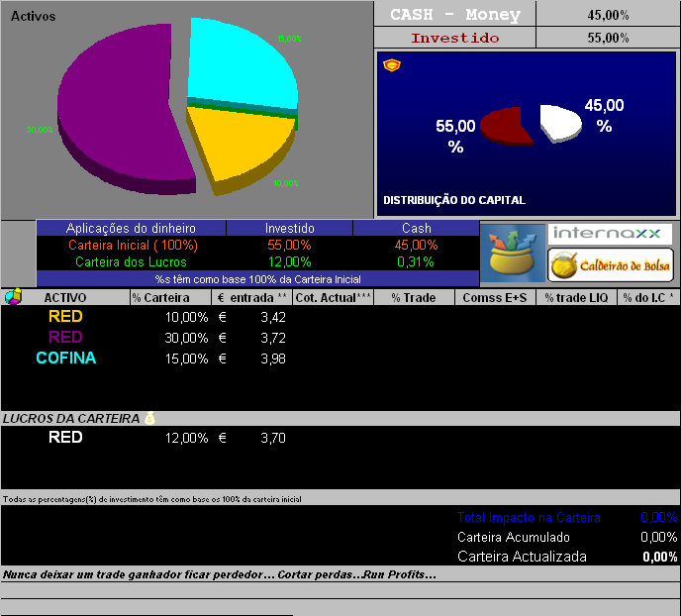Click the bold 0,00% Carteira Actualizada value
The height and width of the screenshot is (616, 681).
tap(659, 557)
